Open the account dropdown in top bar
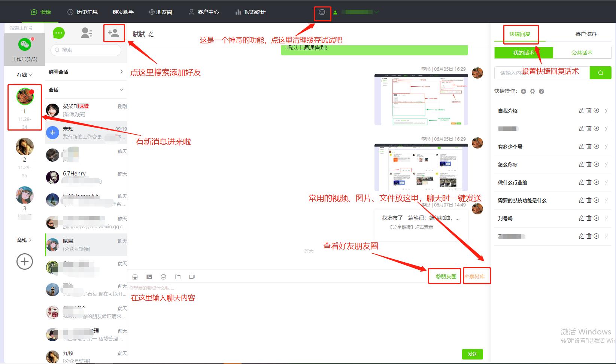The width and height of the screenshot is (616, 364). (376, 12)
